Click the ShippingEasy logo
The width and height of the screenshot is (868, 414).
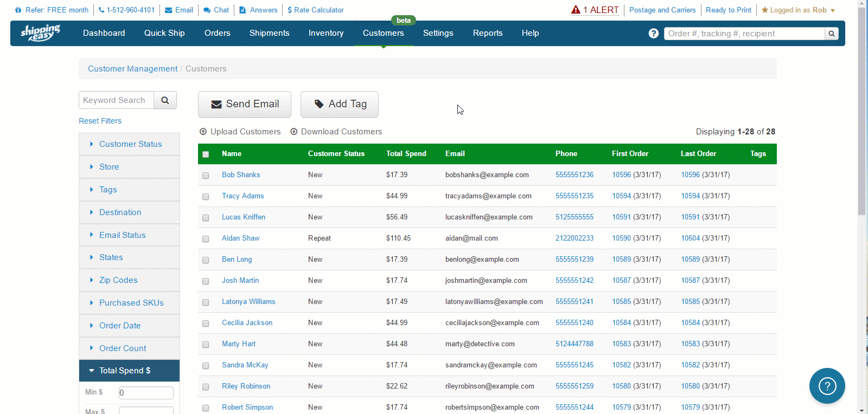point(41,33)
